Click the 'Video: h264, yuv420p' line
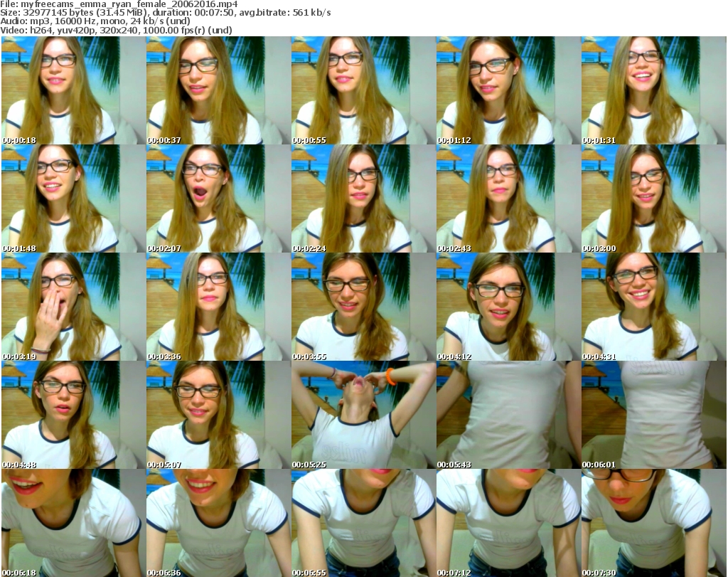This screenshot has height=577, width=728. click(x=116, y=30)
